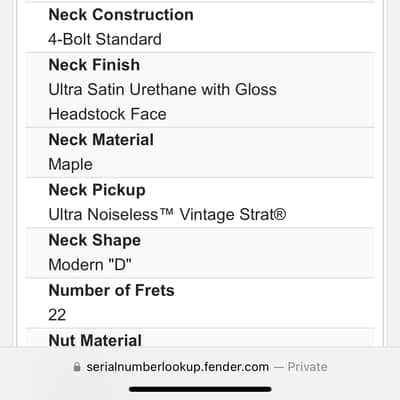Select the Number of Frets heading

coord(112,290)
